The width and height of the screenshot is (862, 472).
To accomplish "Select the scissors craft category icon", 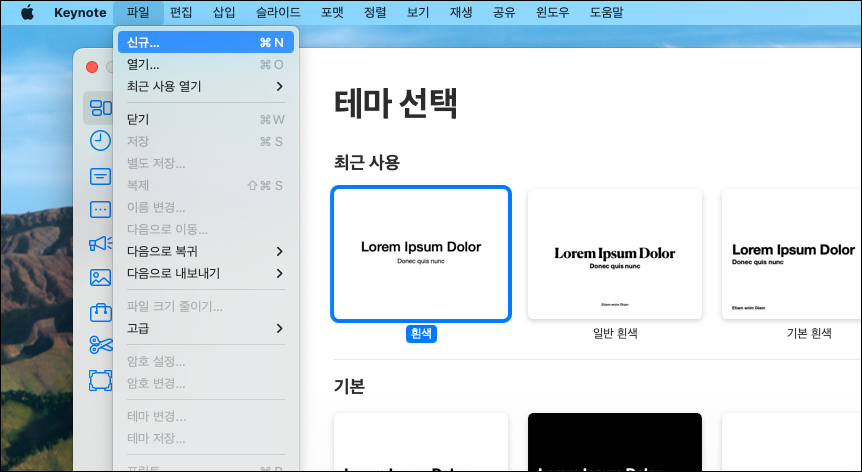I will [100, 345].
